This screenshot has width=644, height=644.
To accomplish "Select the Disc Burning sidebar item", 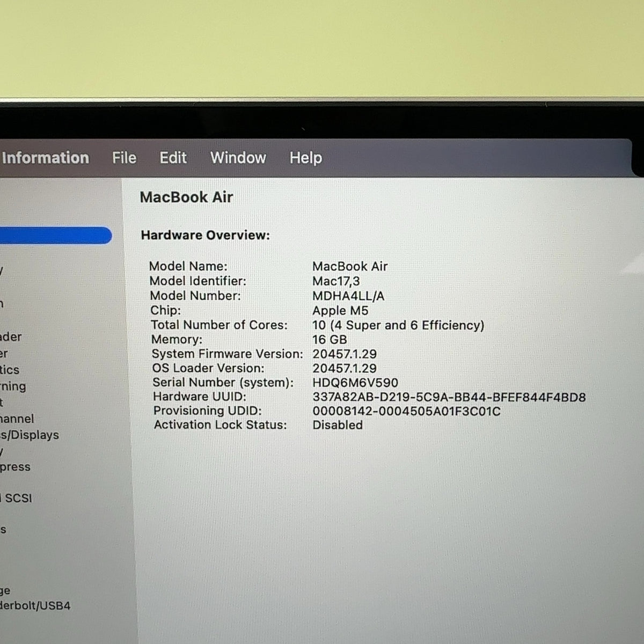I will (x=13, y=386).
